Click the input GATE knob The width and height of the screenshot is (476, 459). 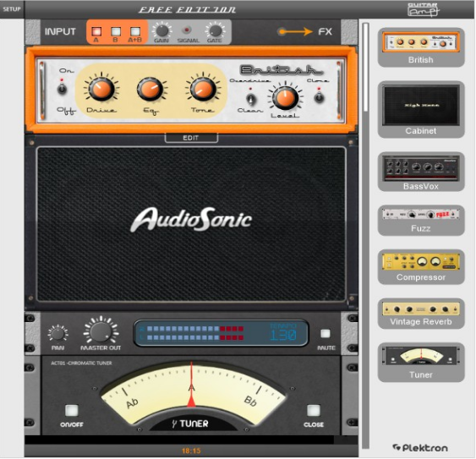[x=216, y=31]
